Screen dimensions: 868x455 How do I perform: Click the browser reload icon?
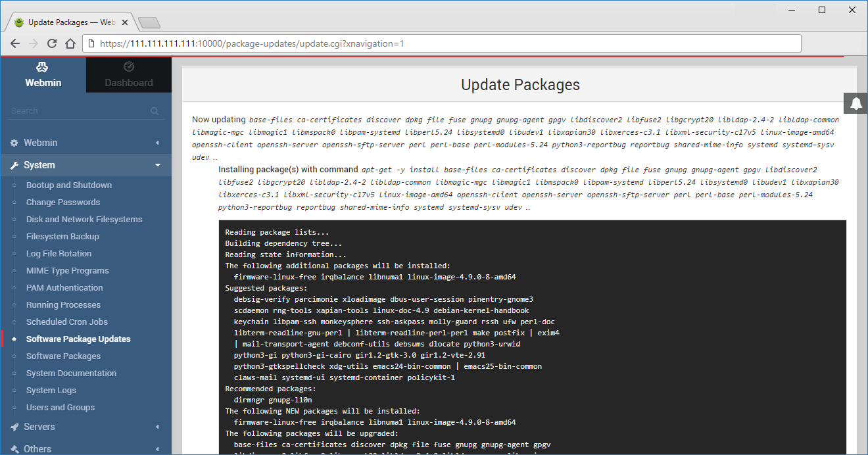tap(52, 44)
